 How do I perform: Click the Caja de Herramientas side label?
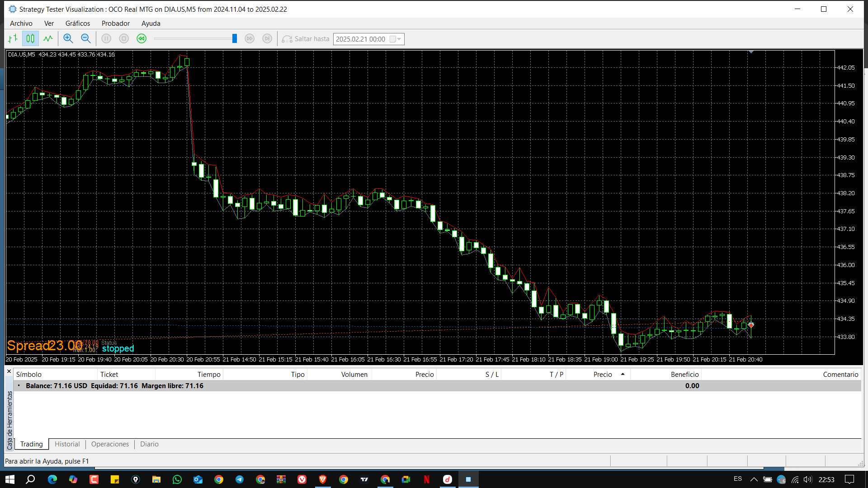pos(9,420)
